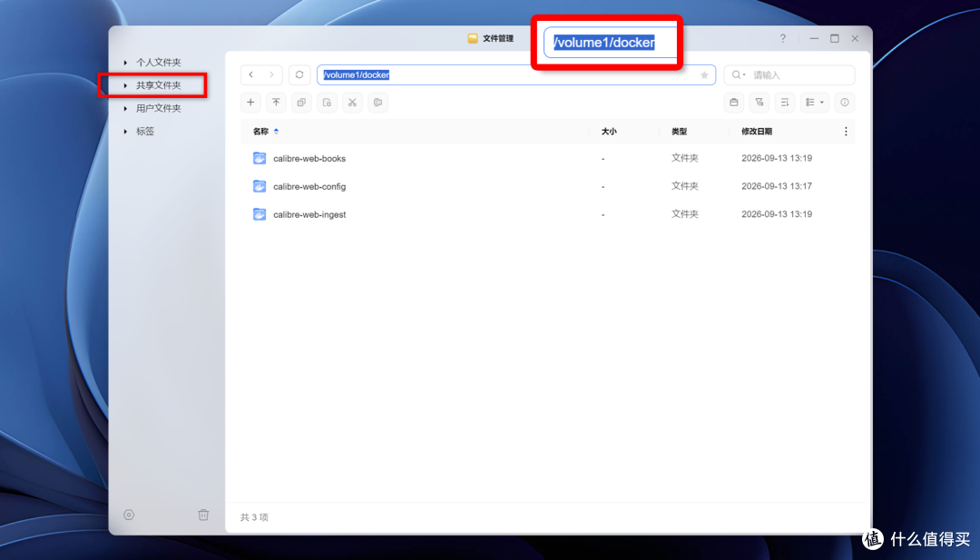Viewport: 980px width, 560px height.
Task: Go back to previous folder
Action: [251, 75]
